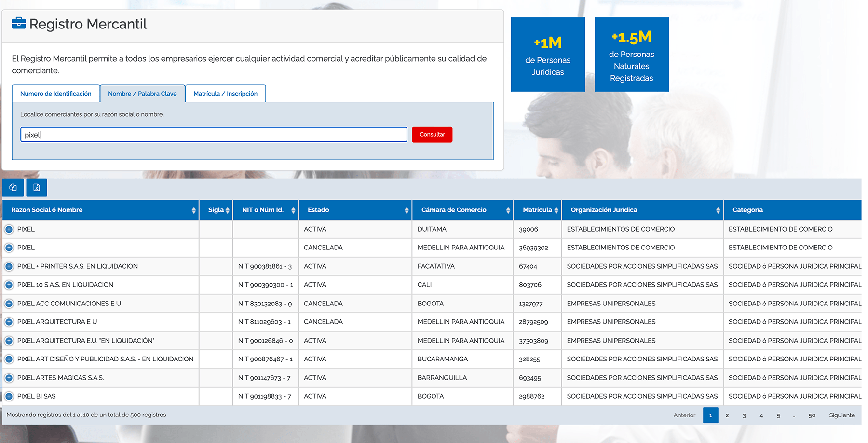The image size is (868, 443).
Task: Expand the PIXEL BI SAS row
Action: (x=9, y=396)
